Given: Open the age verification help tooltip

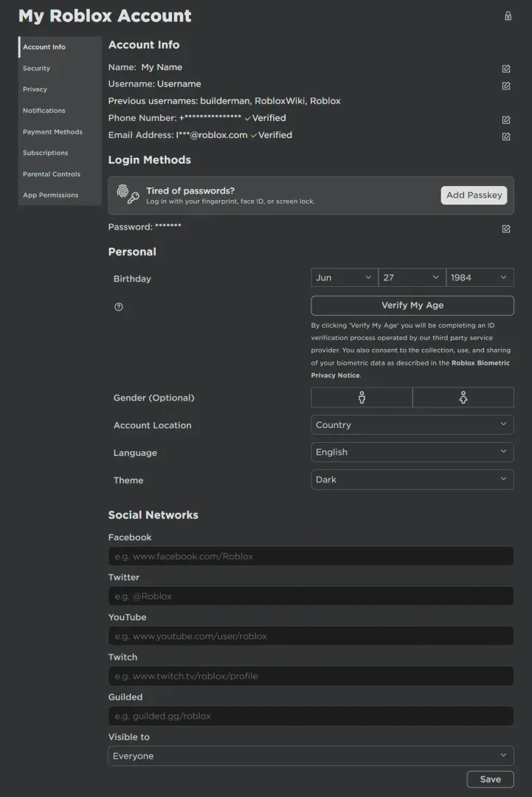Looking at the screenshot, I should (x=118, y=306).
